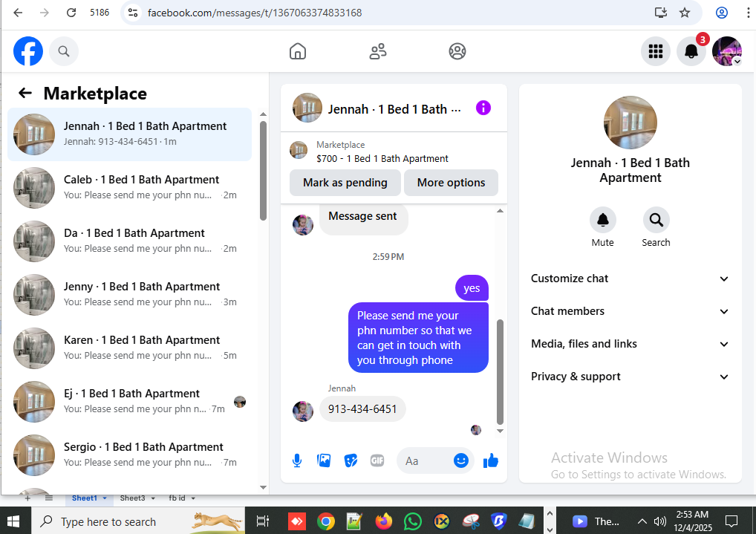
Task: Open Da's 1 Bed 1 Bath Apartment chat
Action: 129,241
